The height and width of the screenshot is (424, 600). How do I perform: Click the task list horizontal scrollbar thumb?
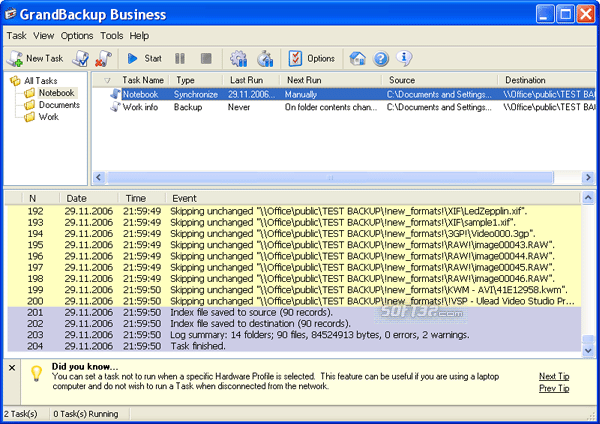[330, 178]
